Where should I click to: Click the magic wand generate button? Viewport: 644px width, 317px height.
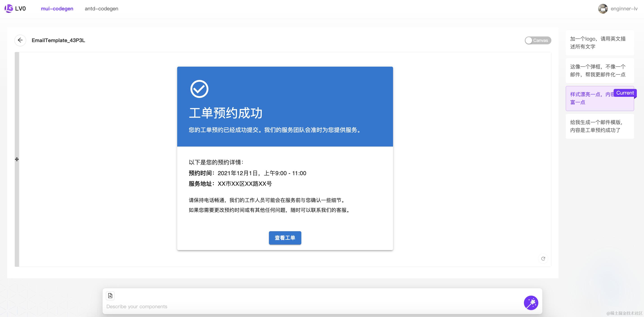coord(531,303)
